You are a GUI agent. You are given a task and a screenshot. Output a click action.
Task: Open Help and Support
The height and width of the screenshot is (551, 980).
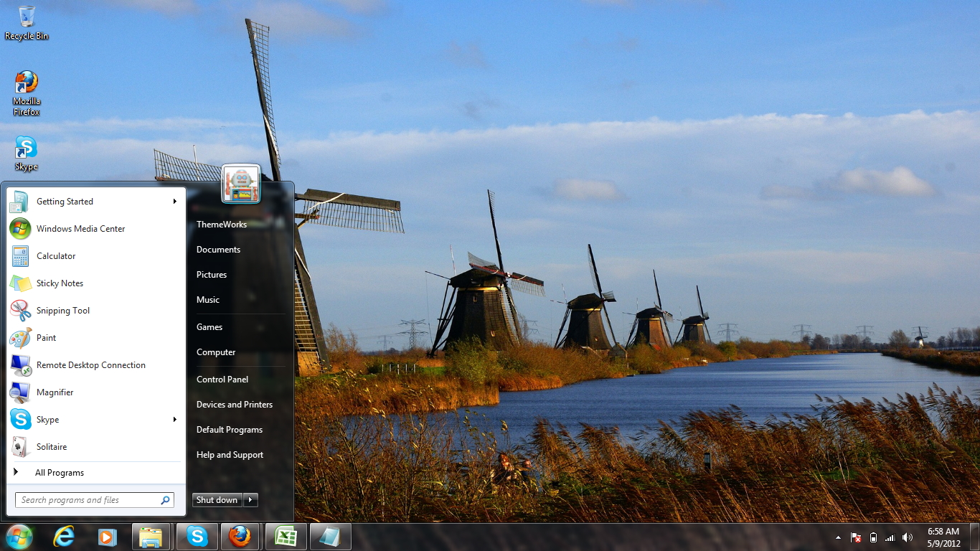[230, 454]
